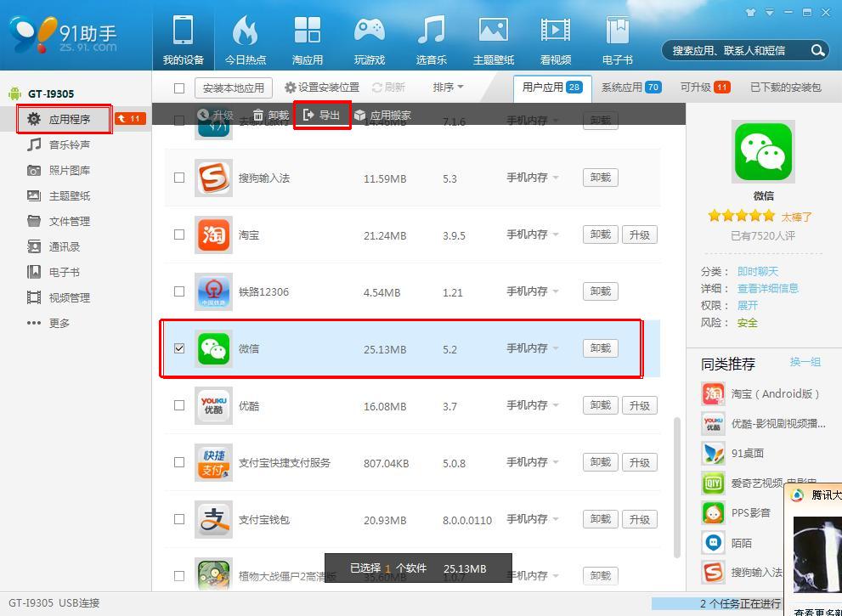Click the 搜狗输入法 app icon in list
Screen dimensions: 842x616
pyautogui.click(x=213, y=178)
